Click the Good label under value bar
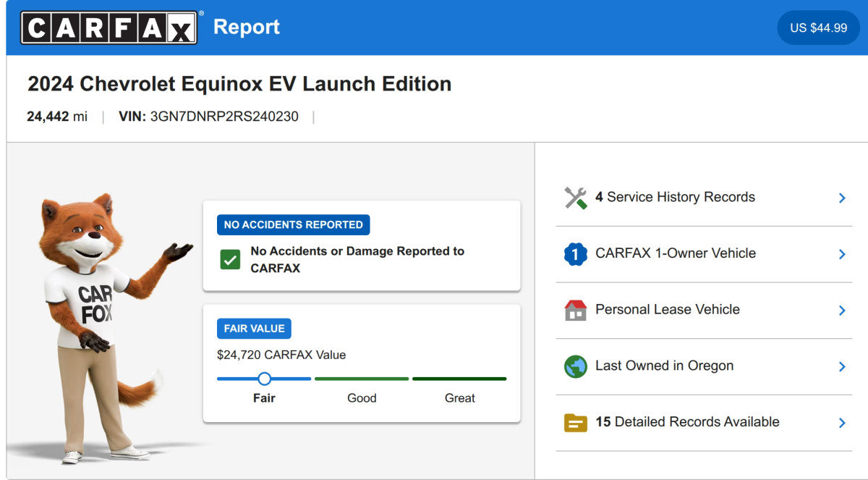This screenshot has width=868, height=480. tap(362, 398)
